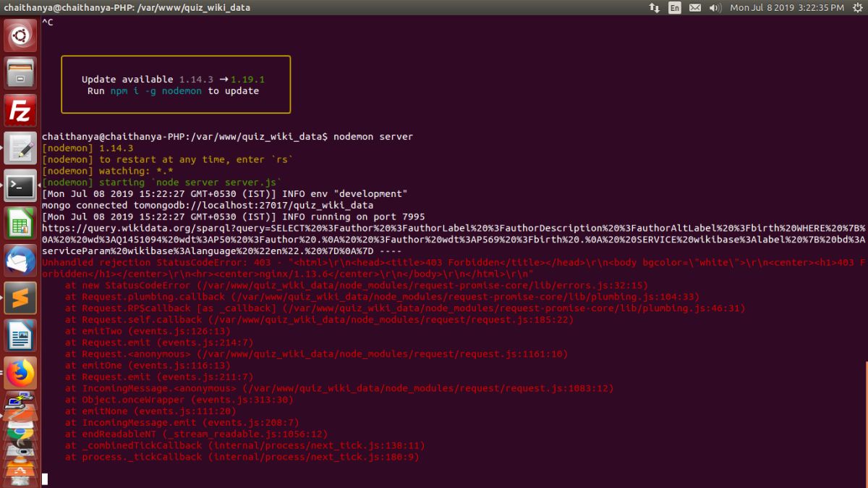
Task: Click 'at process._tickCallback' stack line
Action: click(242, 458)
